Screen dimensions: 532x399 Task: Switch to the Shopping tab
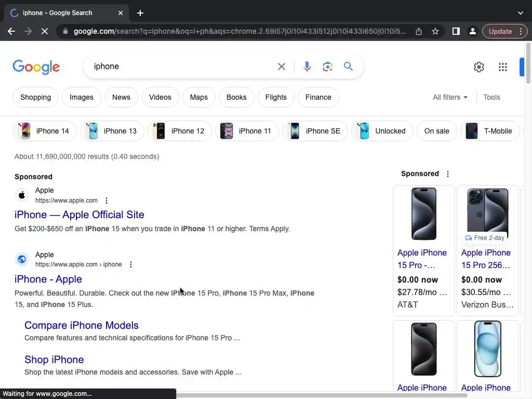coord(36,97)
